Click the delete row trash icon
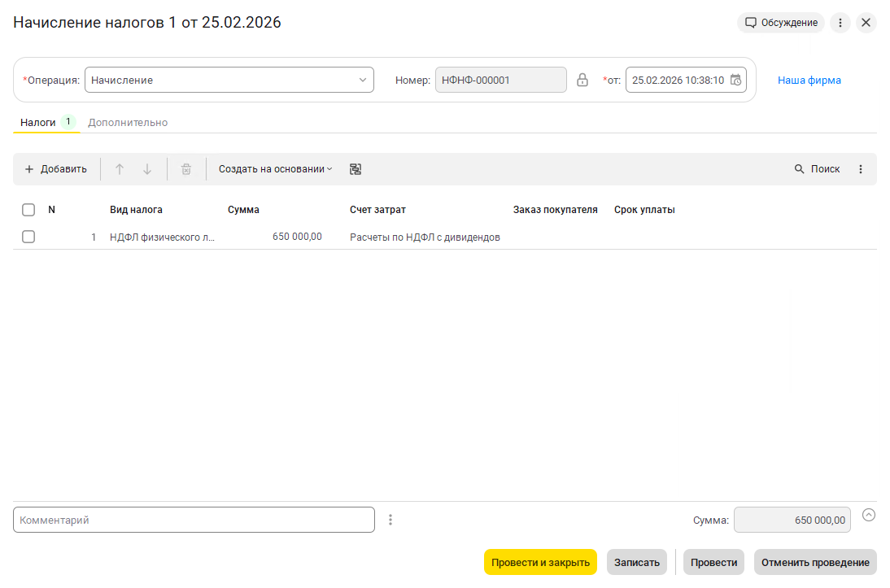Image resolution: width=890 pixels, height=588 pixels. pos(186,169)
